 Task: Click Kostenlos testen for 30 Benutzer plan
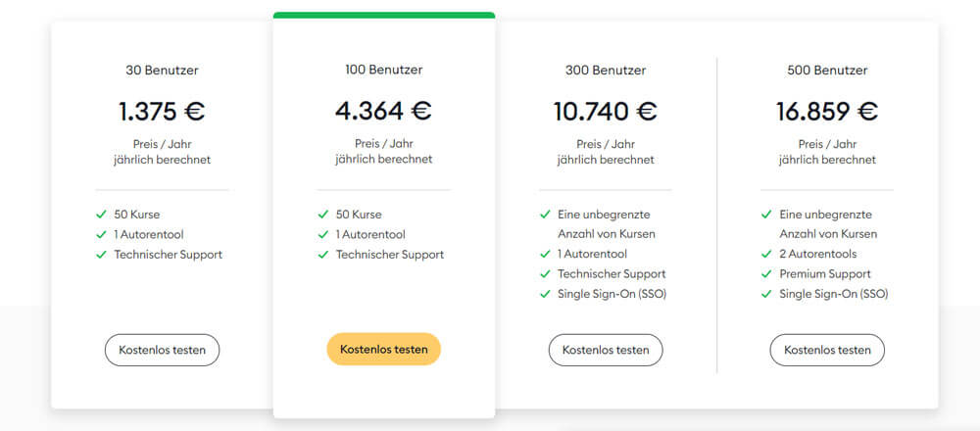tap(162, 350)
